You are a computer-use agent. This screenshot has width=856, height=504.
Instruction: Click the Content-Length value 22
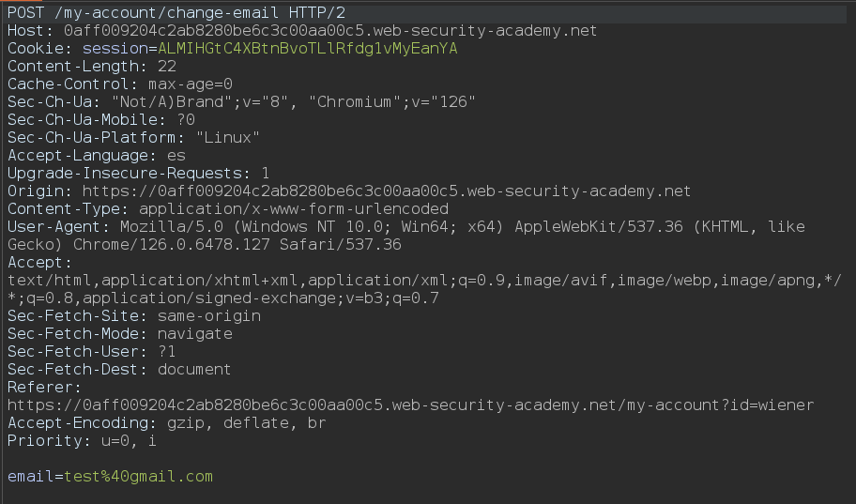click(167, 67)
